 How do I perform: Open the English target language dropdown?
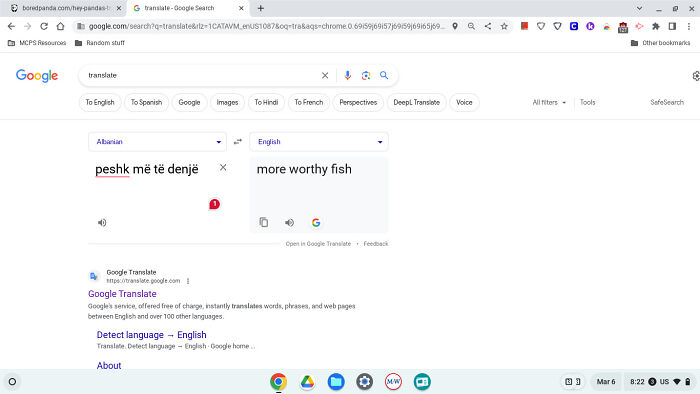pyautogui.click(x=319, y=141)
